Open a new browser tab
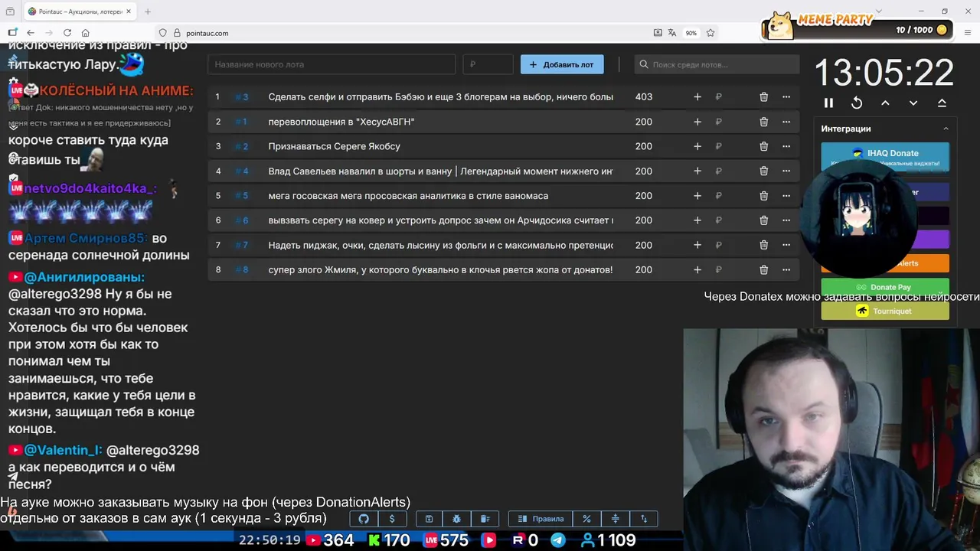Image resolution: width=980 pixels, height=551 pixels. (x=148, y=11)
